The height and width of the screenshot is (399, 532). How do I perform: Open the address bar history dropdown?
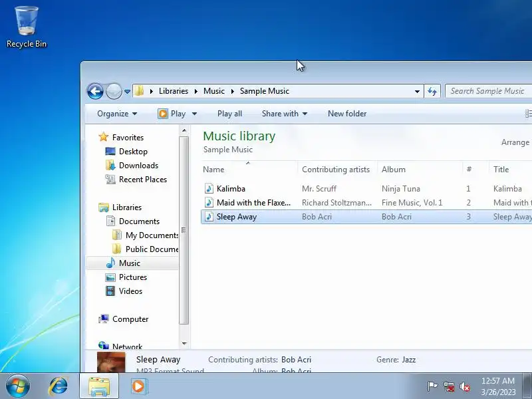(x=417, y=91)
